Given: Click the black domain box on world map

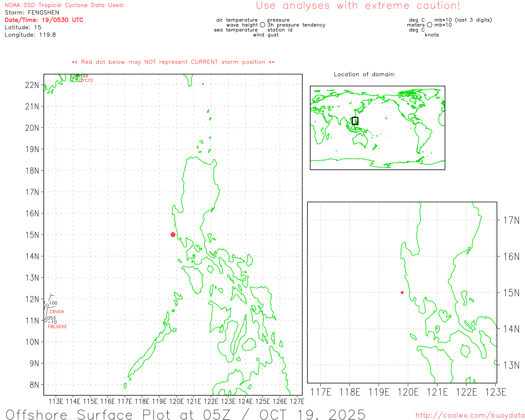Looking at the screenshot, I should [355, 121].
